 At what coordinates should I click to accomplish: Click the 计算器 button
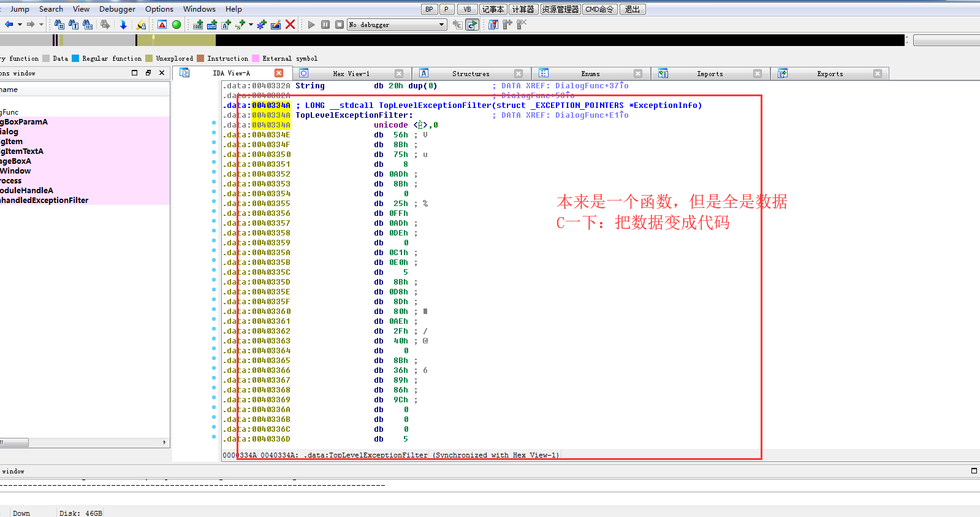pos(523,9)
